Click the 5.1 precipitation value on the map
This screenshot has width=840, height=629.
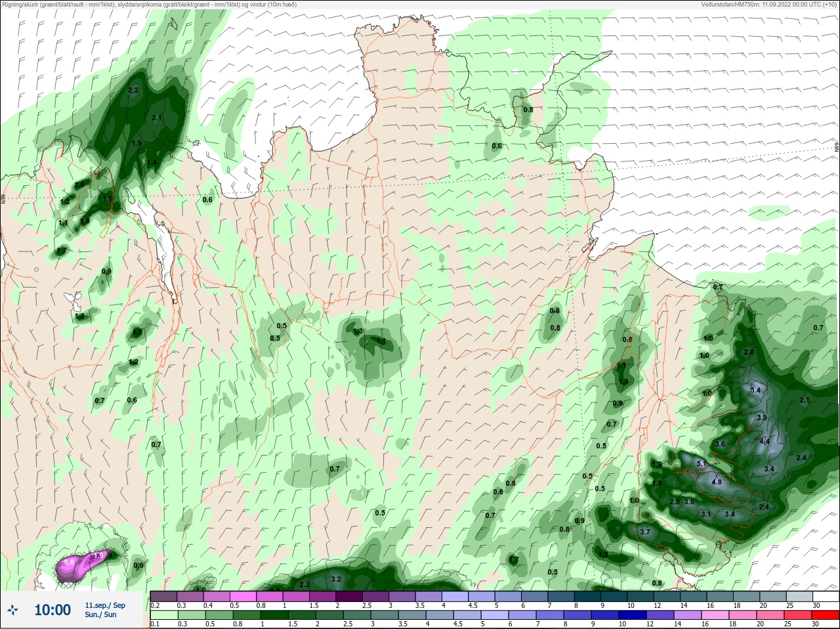[701, 464]
